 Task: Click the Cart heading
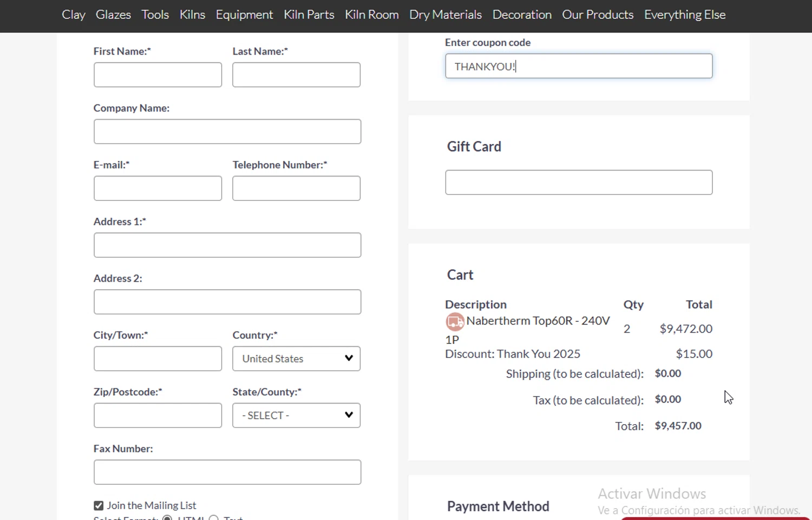tap(460, 275)
